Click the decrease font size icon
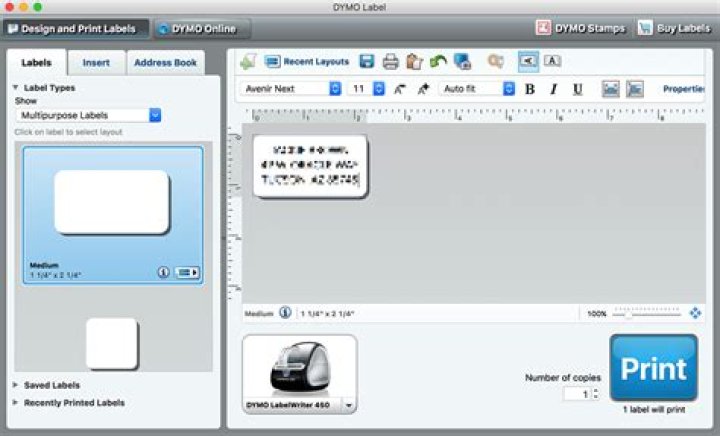 (x=400, y=89)
